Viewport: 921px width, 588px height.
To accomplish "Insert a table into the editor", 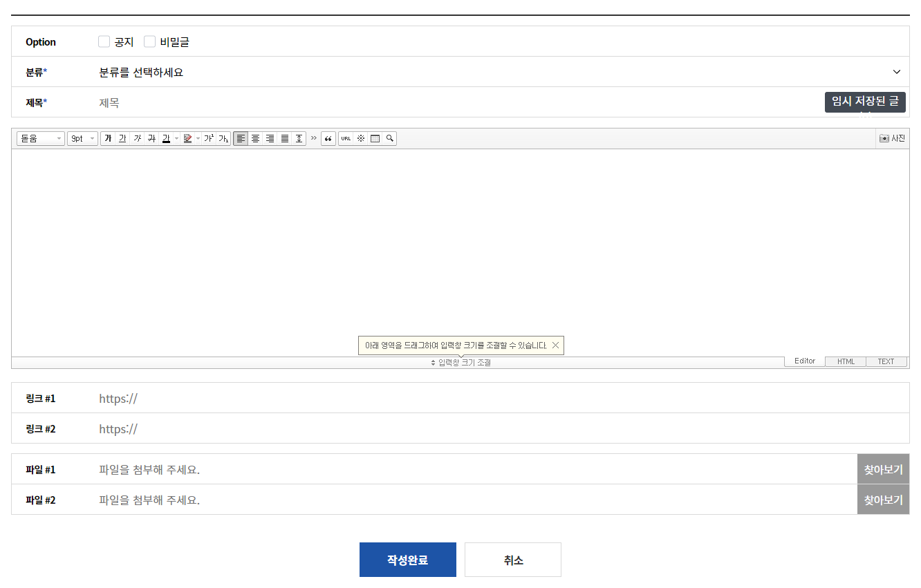I will point(375,139).
